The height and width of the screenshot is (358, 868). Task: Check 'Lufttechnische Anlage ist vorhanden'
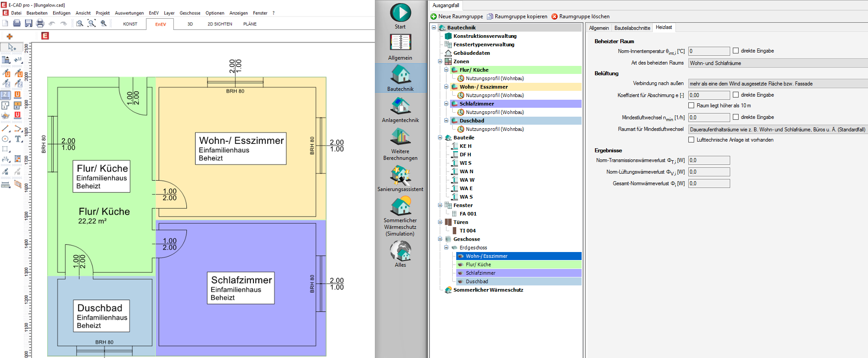pos(691,140)
